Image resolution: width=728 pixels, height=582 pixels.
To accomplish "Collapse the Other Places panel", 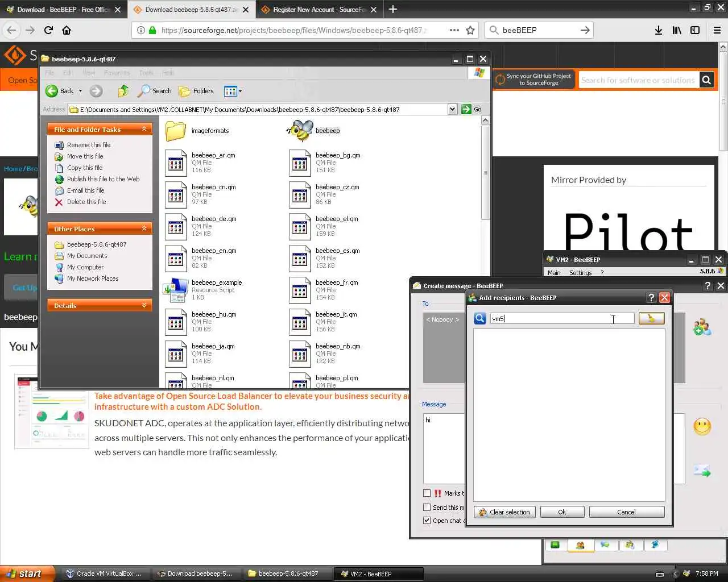I will pos(144,228).
